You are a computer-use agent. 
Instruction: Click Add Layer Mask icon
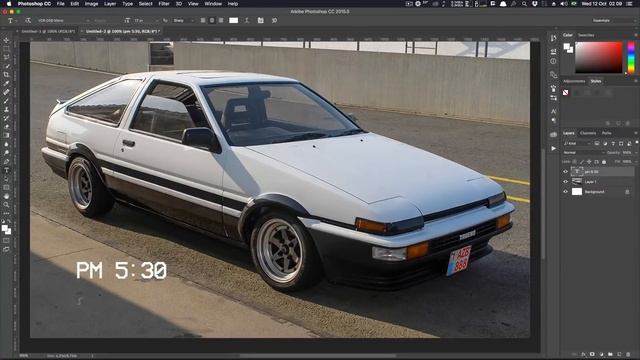(592, 354)
